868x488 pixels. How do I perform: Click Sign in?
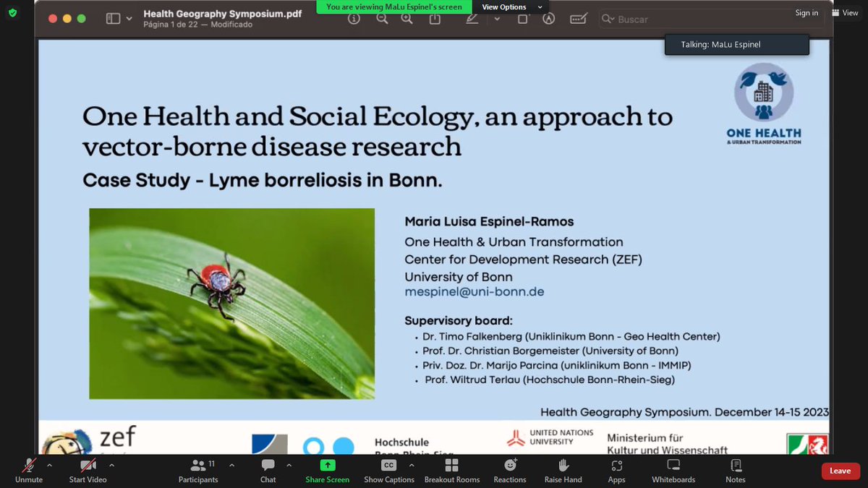click(807, 13)
